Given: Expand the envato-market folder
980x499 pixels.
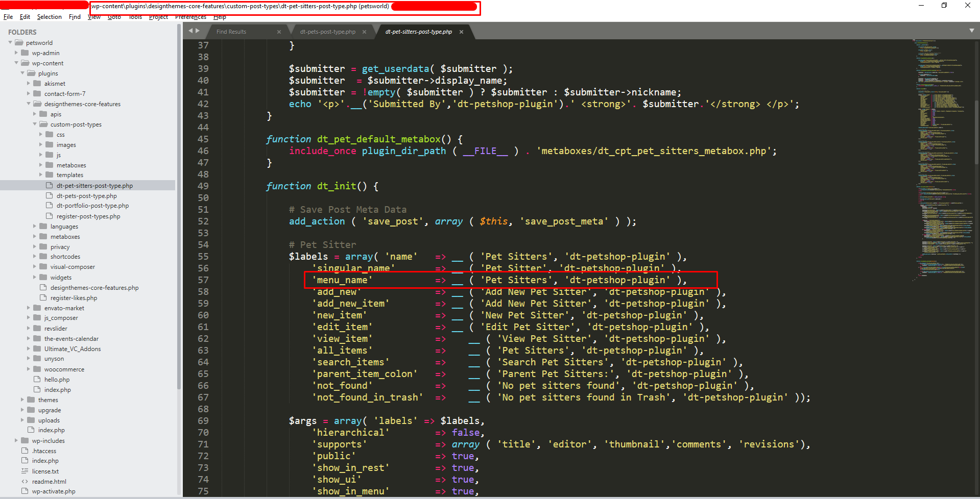Looking at the screenshot, I should click(x=29, y=308).
